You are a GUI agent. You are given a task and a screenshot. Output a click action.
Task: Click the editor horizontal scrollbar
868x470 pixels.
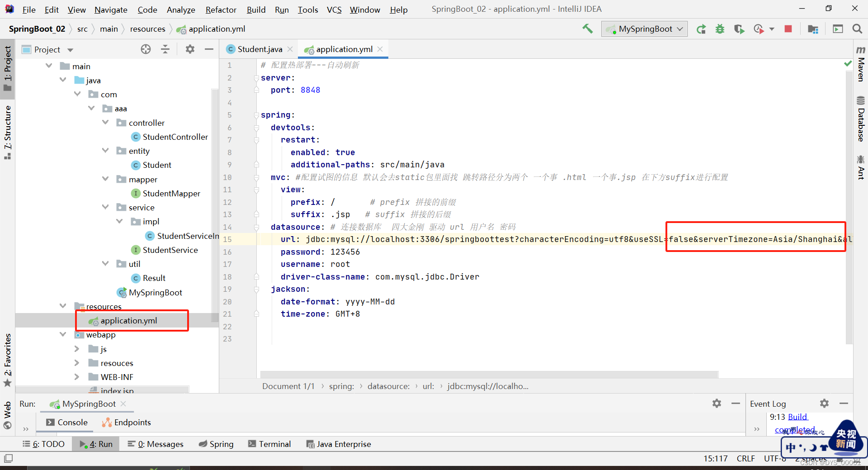(489, 375)
